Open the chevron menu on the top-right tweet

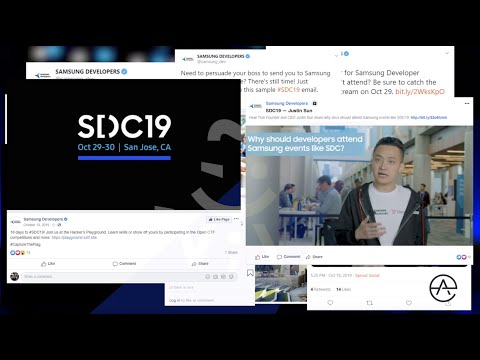pos(447,53)
